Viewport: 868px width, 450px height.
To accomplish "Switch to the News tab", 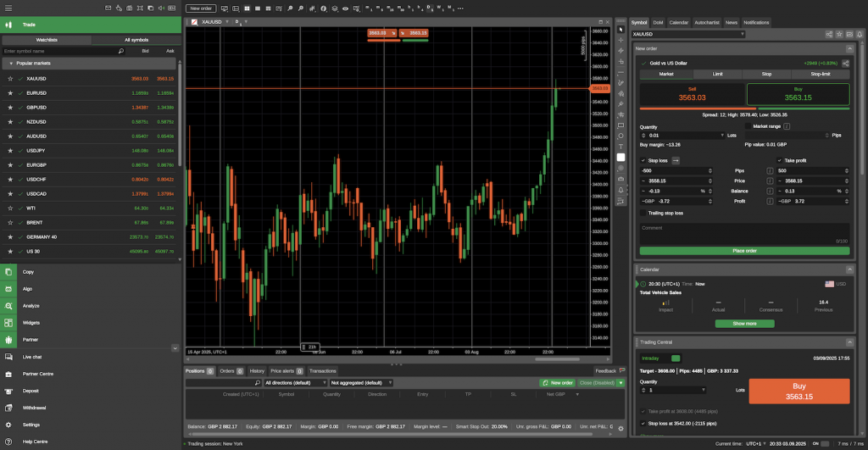I will (x=732, y=23).
